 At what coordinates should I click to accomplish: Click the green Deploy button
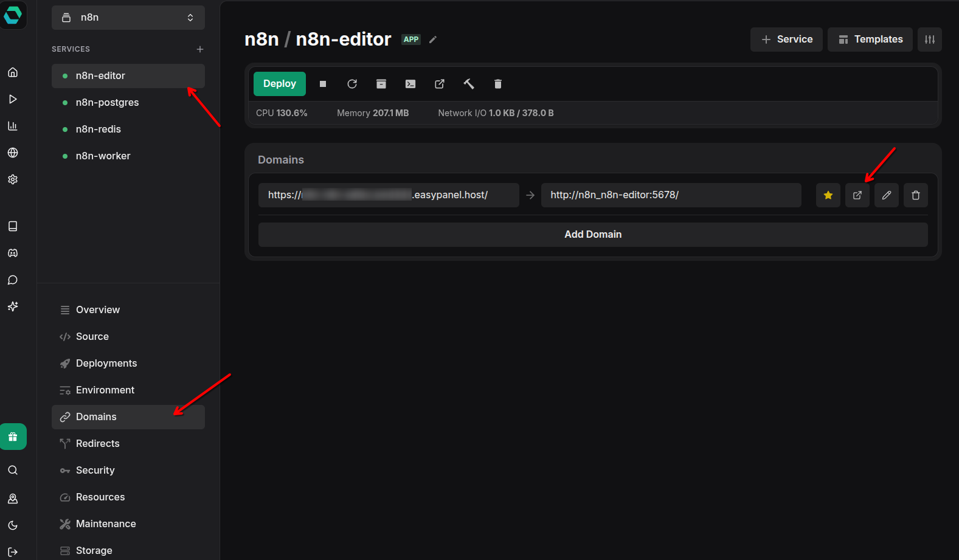pyautogui.click(x=280, y=84)
